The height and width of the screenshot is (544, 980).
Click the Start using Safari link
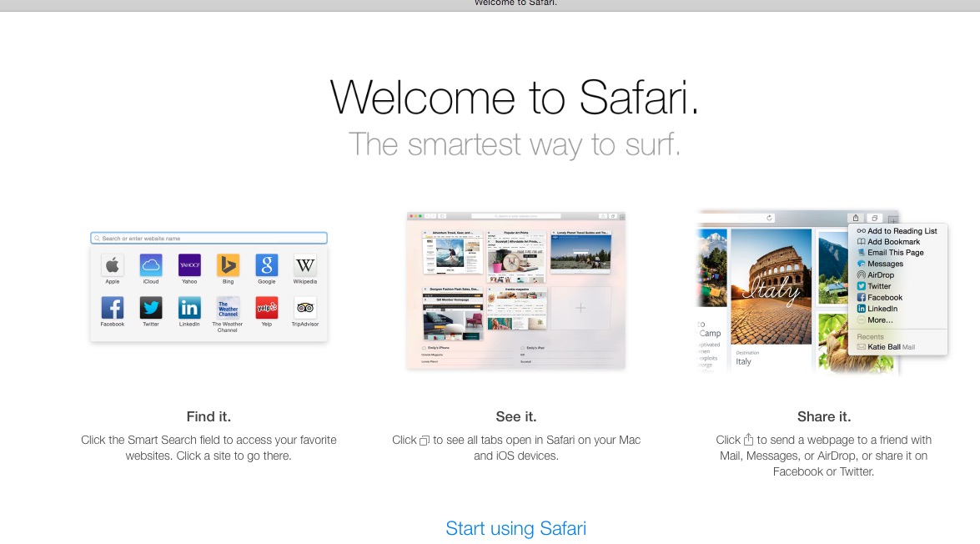(x=515, y=528)
